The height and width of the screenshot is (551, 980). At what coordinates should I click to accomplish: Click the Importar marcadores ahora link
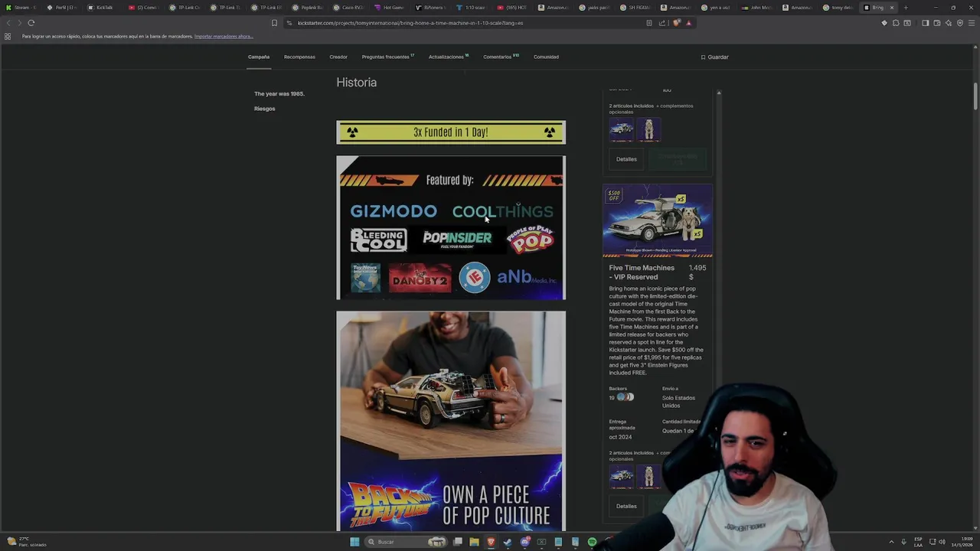point(224,36)
